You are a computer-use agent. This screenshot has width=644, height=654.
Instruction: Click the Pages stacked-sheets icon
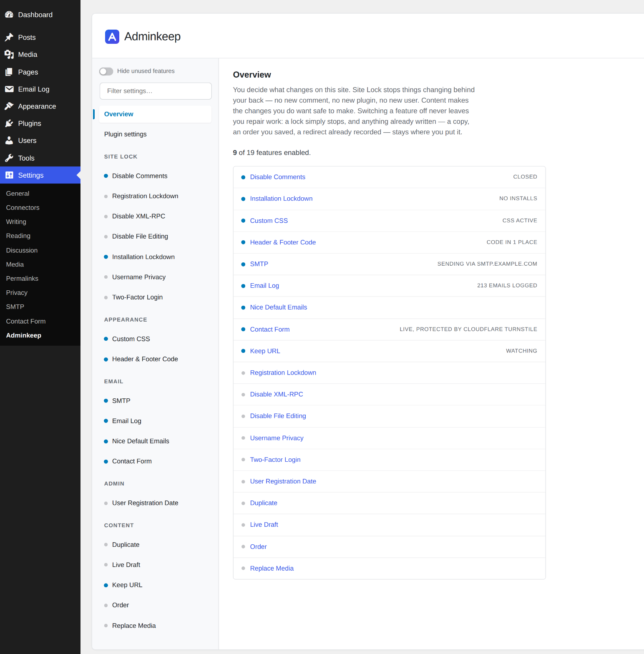click(9, 72)
